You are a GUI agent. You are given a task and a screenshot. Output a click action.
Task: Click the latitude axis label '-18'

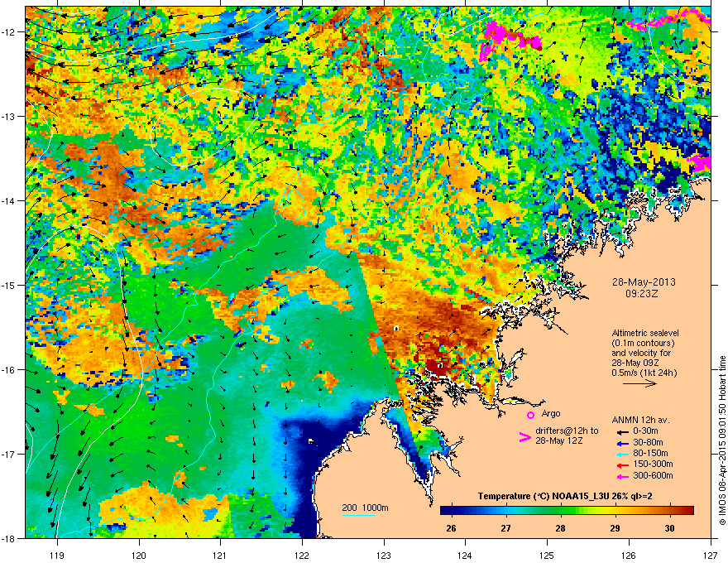(x=8, y=538)
